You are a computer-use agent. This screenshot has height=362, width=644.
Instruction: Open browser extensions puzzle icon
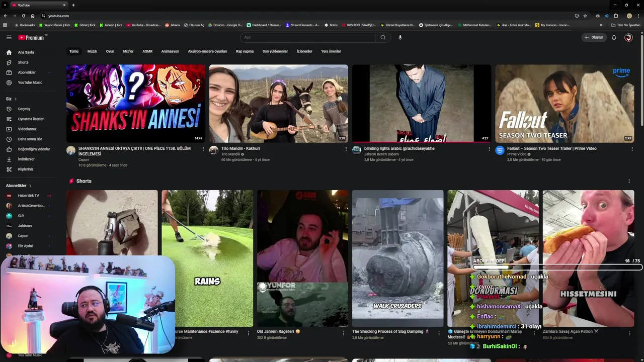[616, 16]
